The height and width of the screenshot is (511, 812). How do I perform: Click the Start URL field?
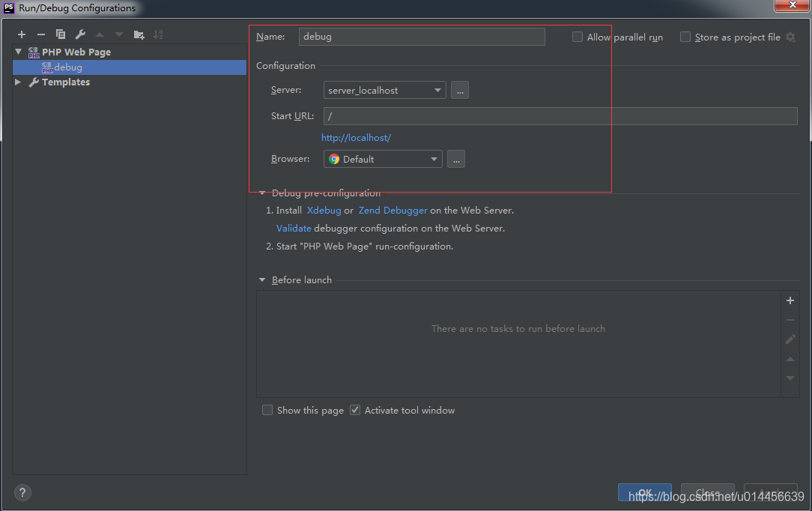coord(524,115)
